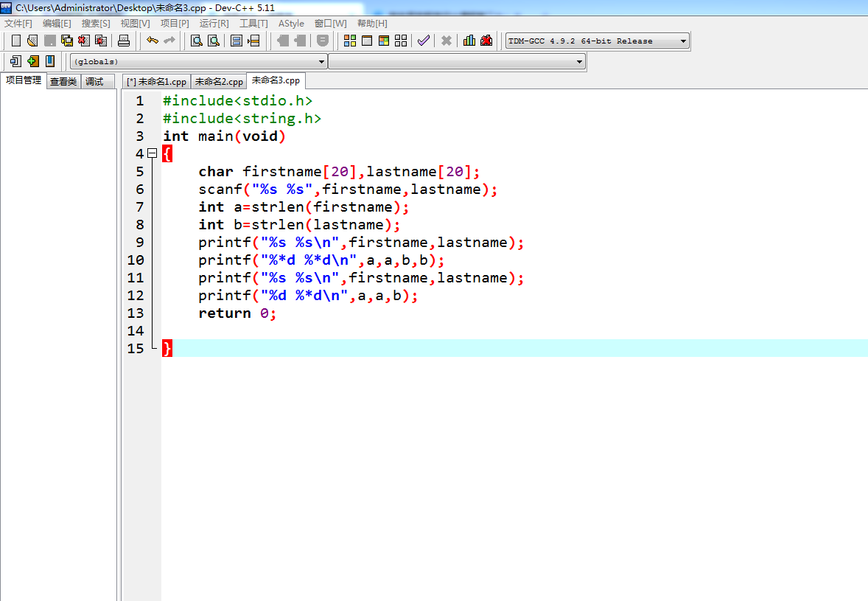Image resolution: width=868 pixels, height=601 pixels.
Task: Click the Profile Analysis chart icon
Action: point(469,41)
